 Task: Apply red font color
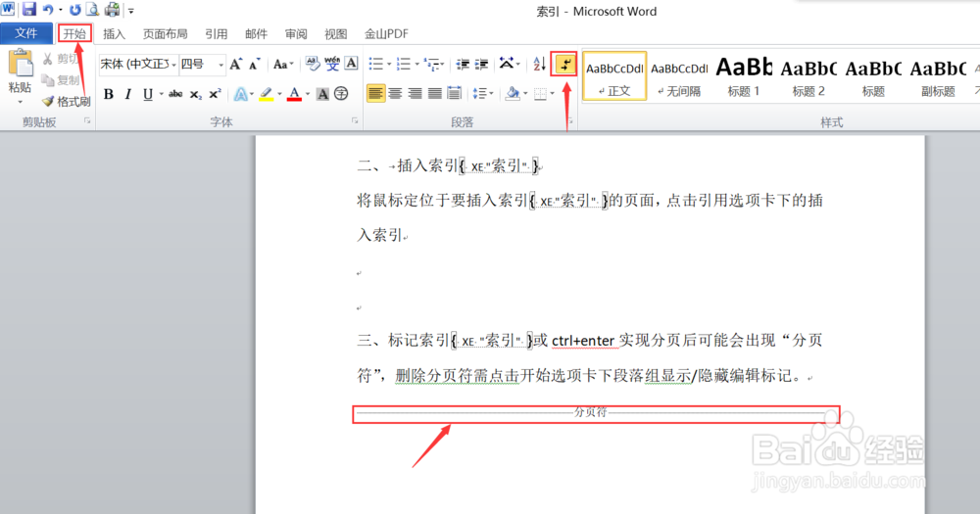coord(294,94)
